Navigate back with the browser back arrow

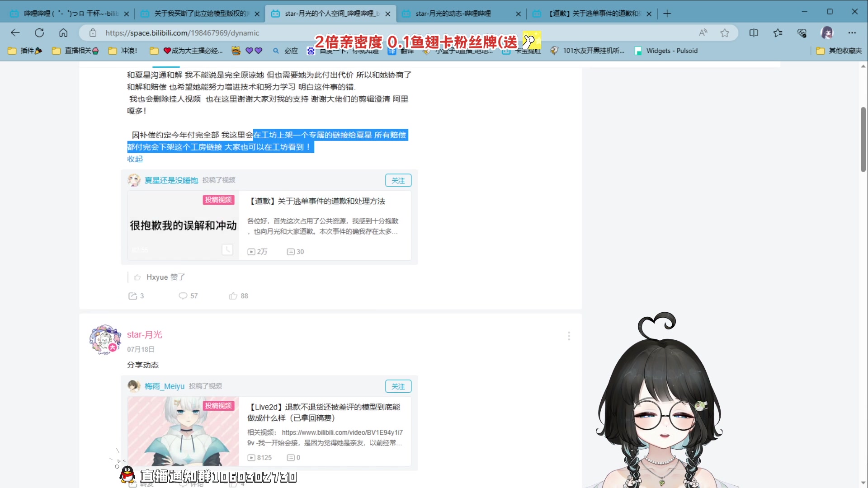tap(15, 33)
